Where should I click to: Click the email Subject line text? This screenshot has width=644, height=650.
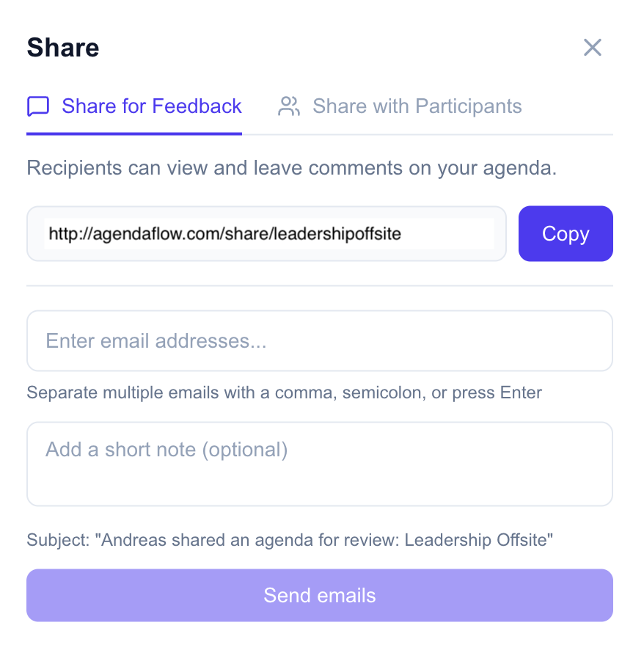[x=290, y=541]
